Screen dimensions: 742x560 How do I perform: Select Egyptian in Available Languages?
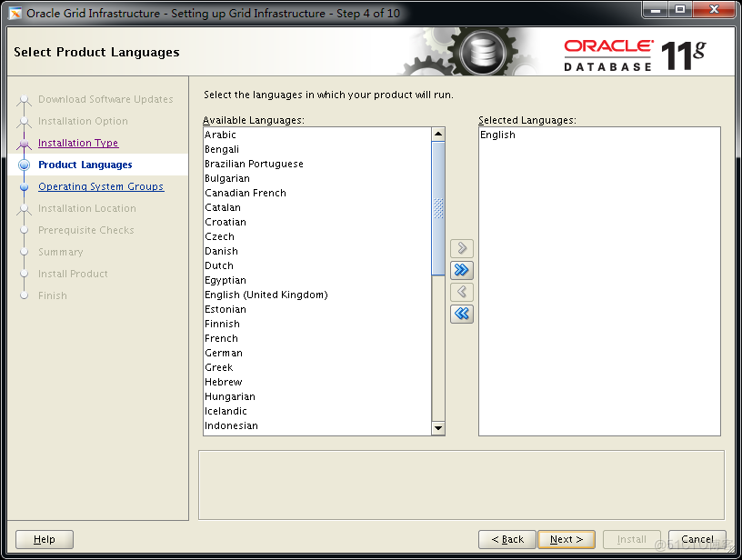(x=317, y=280)
